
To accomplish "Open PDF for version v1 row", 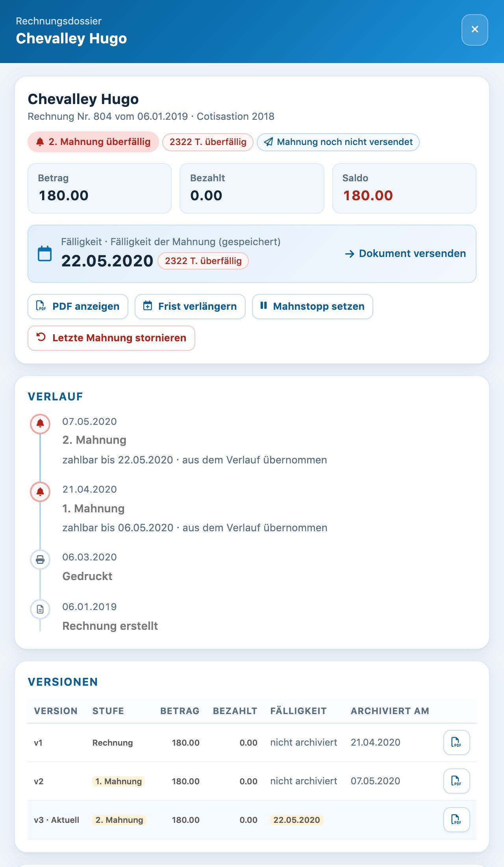I will click(456, 742).
